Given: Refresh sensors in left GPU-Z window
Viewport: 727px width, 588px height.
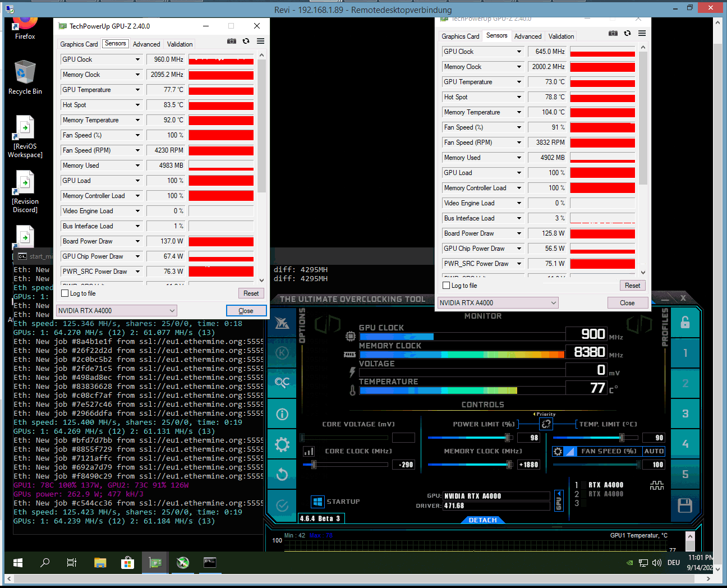Looking at the screenshot, I should pos(246,41).
